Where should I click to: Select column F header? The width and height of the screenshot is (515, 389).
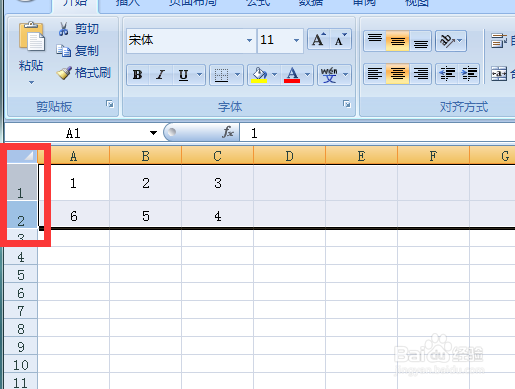point(434,156)
